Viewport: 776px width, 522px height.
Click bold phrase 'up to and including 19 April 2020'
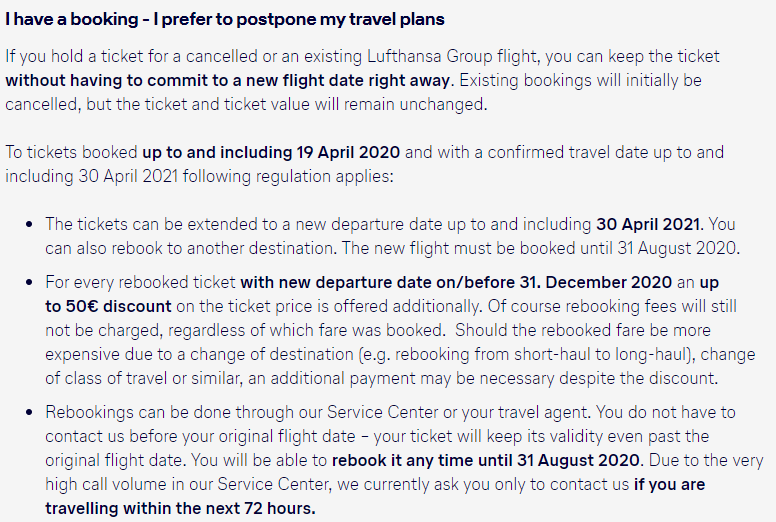(271, 152)
